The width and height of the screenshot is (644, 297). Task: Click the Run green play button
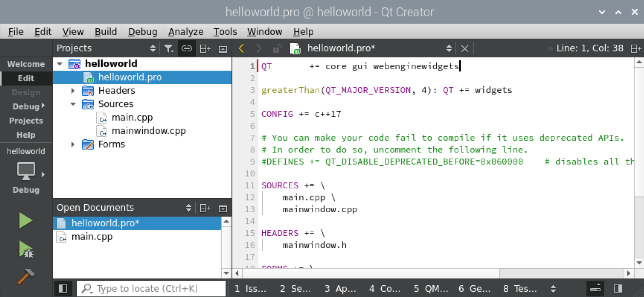pyautogui.click(x=25, y=221)
